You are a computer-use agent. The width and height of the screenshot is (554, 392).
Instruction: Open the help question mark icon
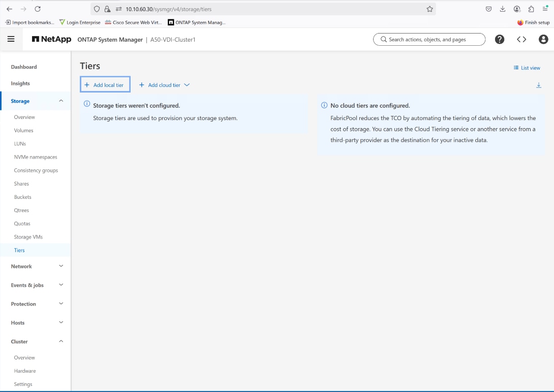[500, 39]
